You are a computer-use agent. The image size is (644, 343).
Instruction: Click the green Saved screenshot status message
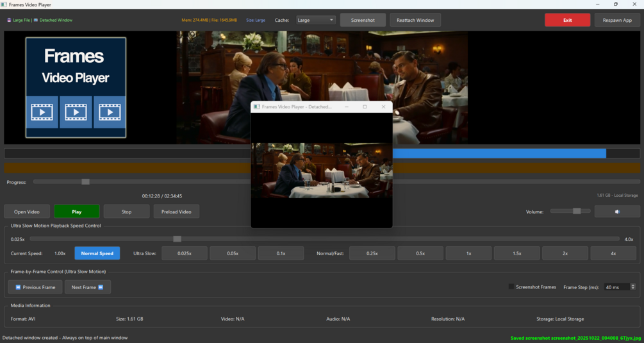coord(576,338)
